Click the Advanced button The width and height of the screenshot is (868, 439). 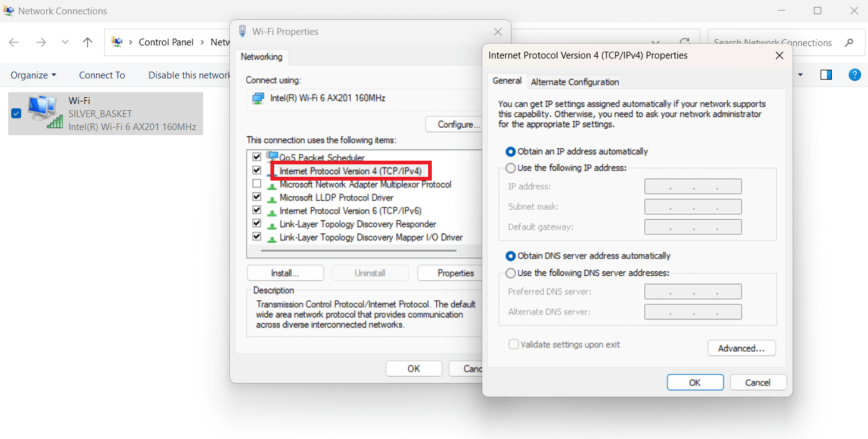coord(742,348)
